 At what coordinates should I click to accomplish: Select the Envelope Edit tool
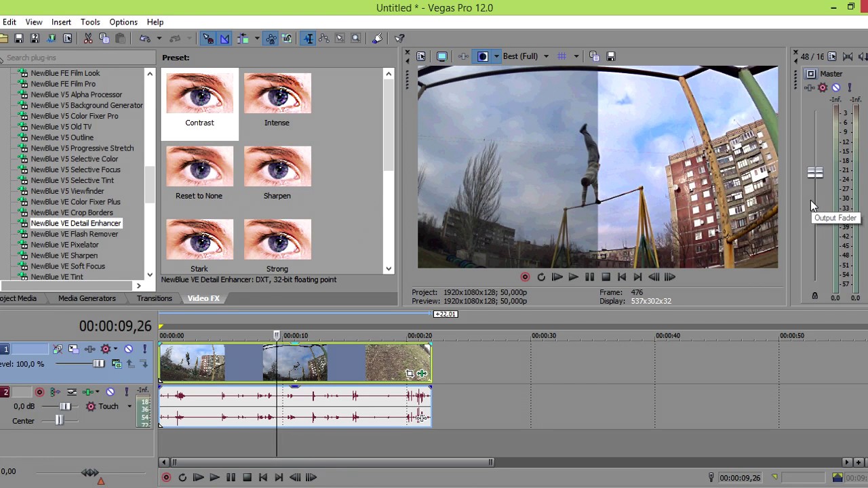pyautogui.click(x=324, y=39)
